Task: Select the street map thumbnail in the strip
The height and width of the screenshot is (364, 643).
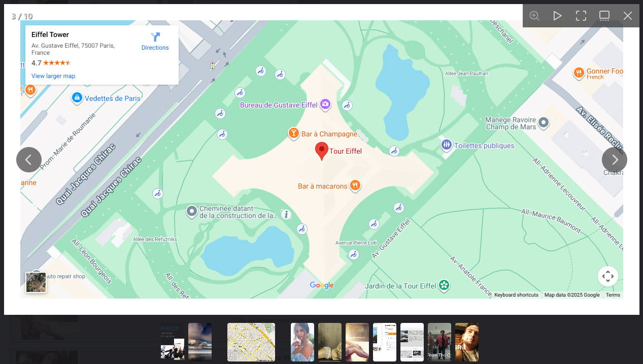Action: click(x=251, y=342)
